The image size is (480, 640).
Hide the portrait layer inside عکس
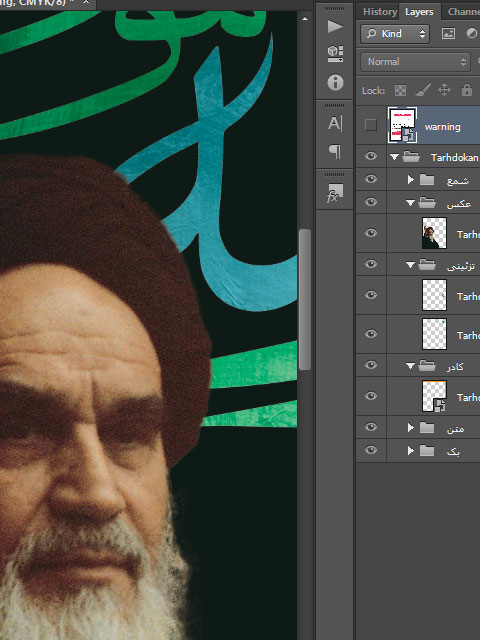(371, 233)
